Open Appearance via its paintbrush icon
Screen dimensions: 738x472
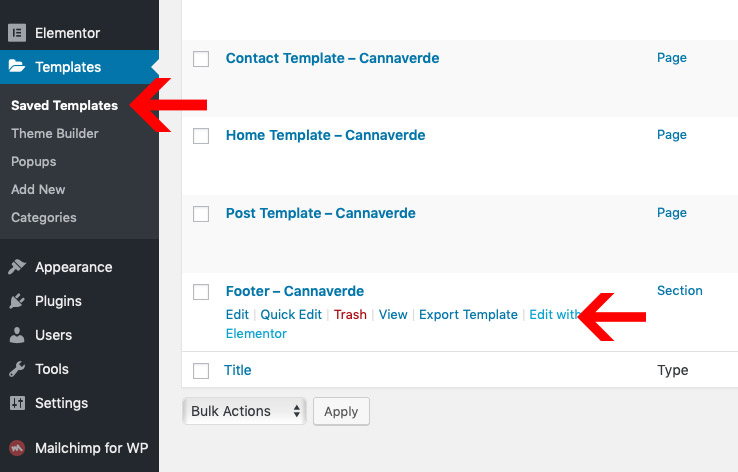17,267
